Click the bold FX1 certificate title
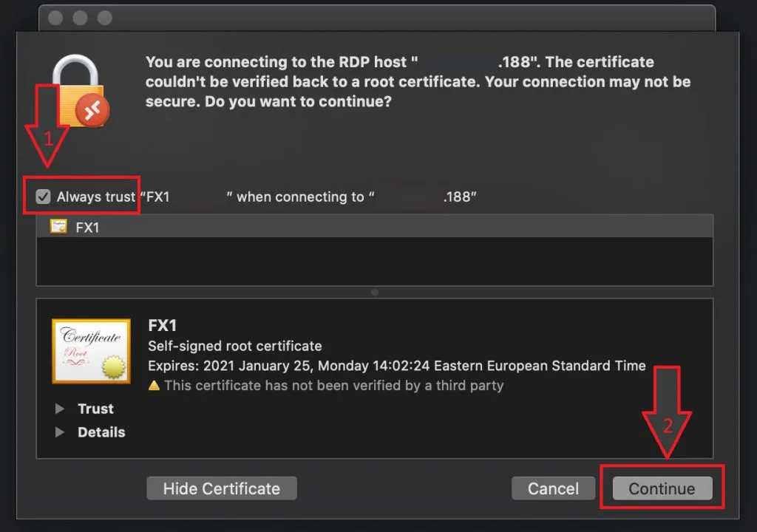The height and width of the screenshot is (532, 757). coord(162,325)
